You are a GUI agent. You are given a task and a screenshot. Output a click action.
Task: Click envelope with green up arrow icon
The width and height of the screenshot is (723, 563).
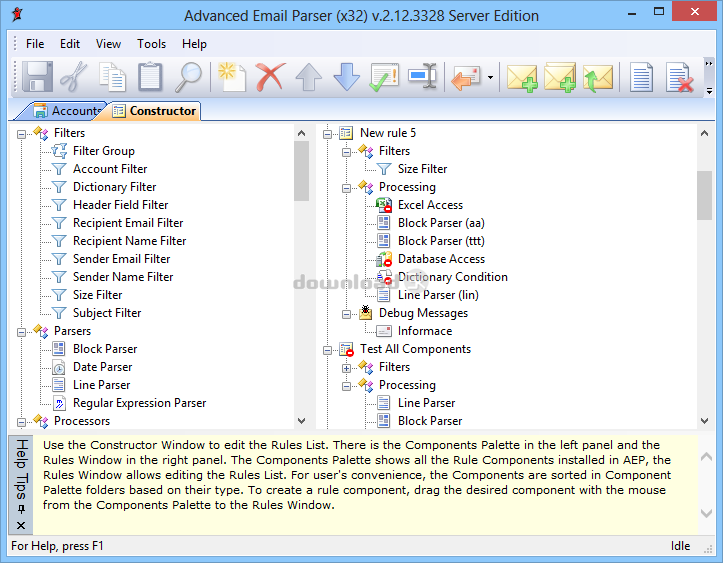598,77
